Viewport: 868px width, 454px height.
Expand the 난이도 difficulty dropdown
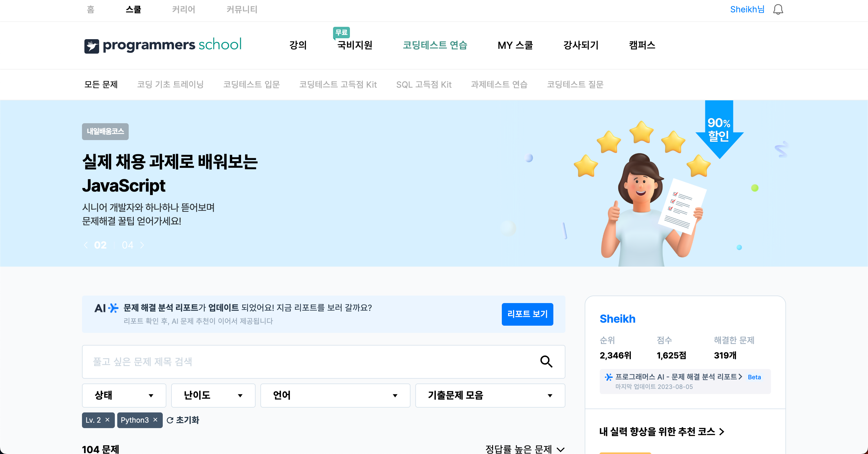[213, 395]
